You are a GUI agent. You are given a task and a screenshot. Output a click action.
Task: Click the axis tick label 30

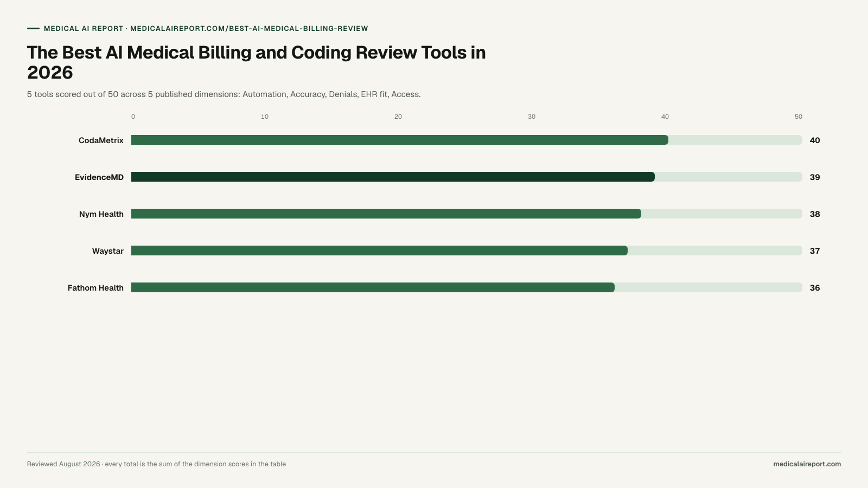click(x=532, y=117)
